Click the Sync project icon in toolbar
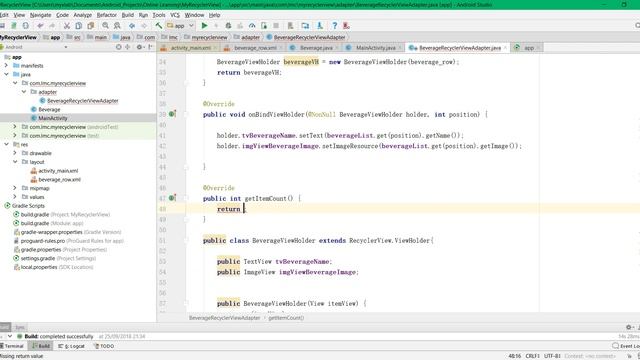640x360 pixels. coord(26,26)
